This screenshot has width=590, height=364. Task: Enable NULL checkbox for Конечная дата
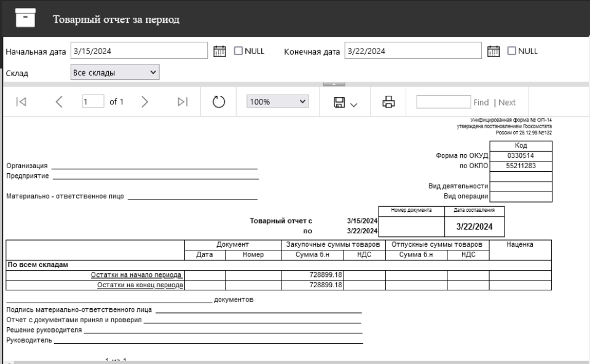point(512,51)
